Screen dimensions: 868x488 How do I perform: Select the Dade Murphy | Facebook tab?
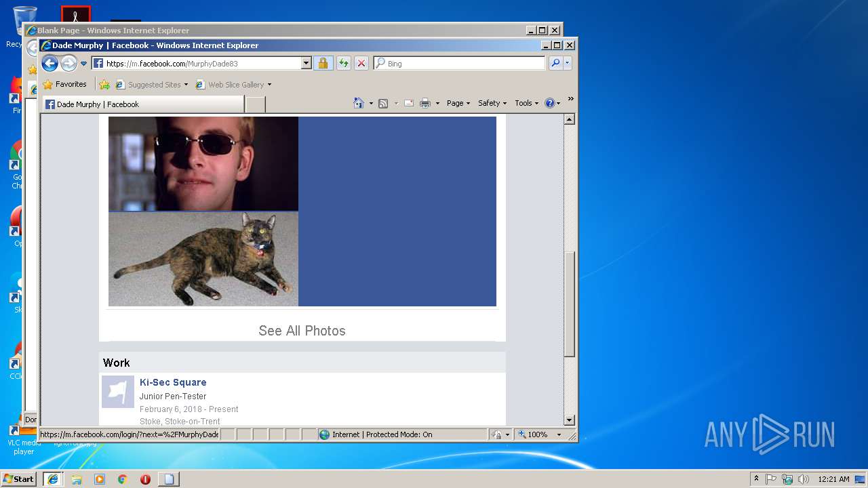tap(143, 104)
